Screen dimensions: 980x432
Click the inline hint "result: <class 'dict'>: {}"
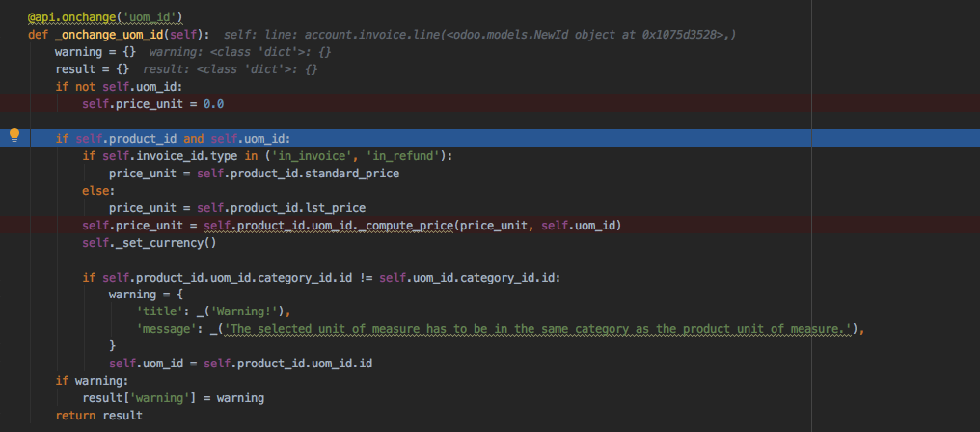coord(230,69)
